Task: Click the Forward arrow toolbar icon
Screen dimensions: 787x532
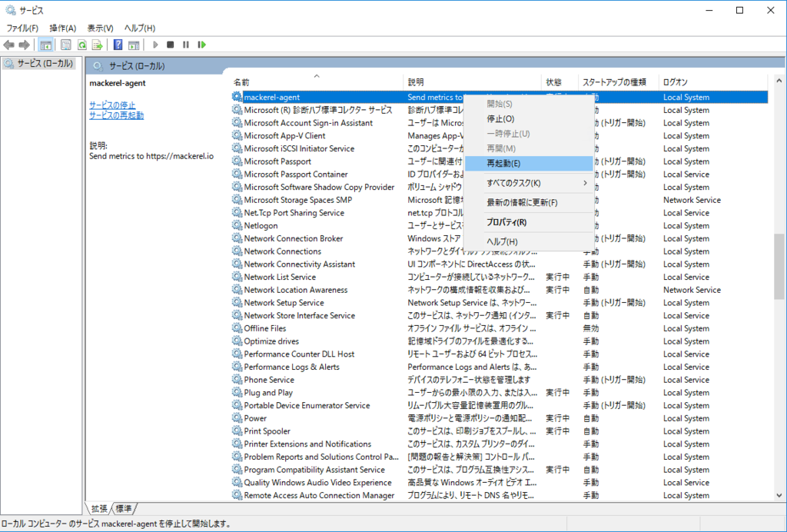Action: coord(24,45)
